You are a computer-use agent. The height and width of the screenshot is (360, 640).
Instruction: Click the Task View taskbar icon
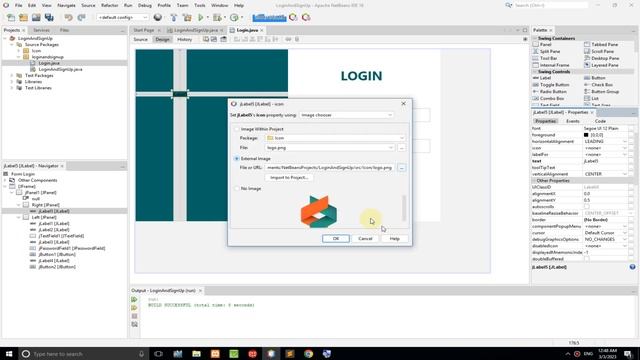pos(158,354)
